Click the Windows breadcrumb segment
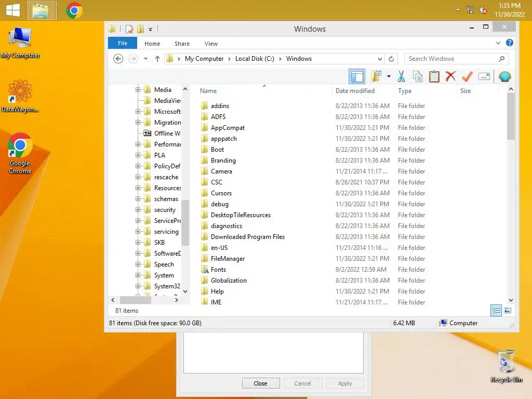The width and height of the screenshot is (532, 399). (299, 59)
